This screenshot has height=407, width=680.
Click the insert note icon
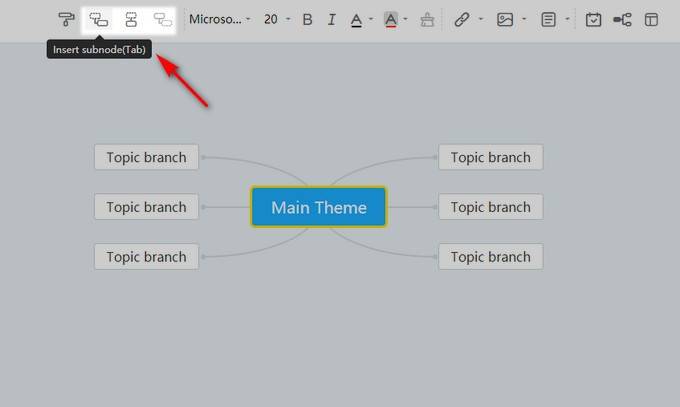coord(548,19)
